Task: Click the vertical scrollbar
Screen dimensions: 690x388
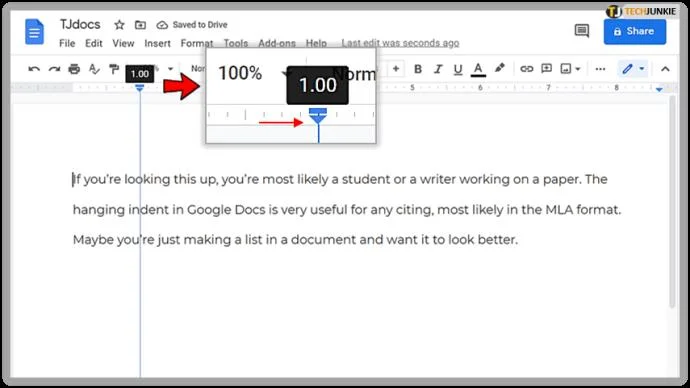Action: click(672, 201)
